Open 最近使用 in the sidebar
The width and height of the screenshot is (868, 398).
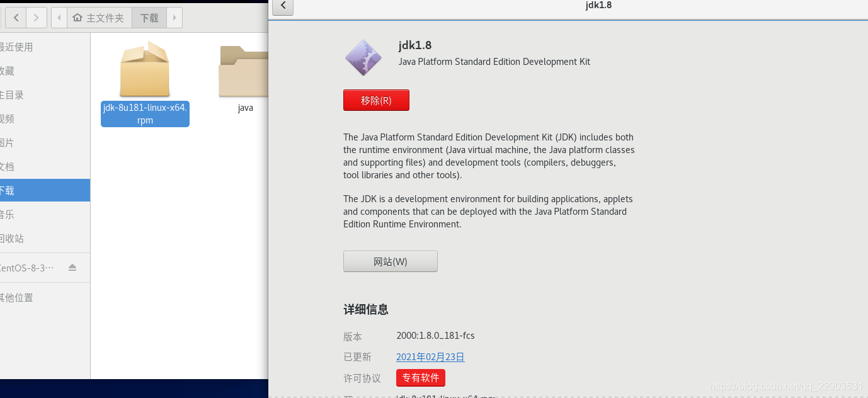pyautogui.click(x=45, y=47)
